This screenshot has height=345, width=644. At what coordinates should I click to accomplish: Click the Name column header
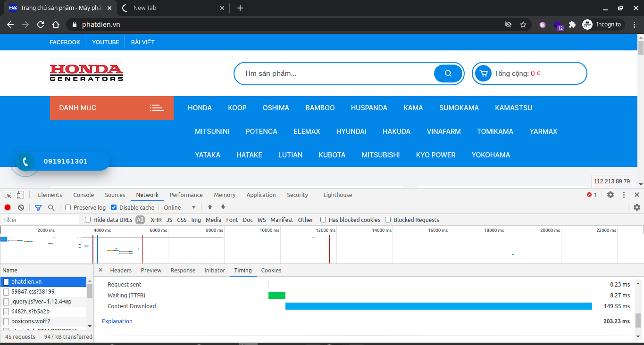tap(46, 270)
